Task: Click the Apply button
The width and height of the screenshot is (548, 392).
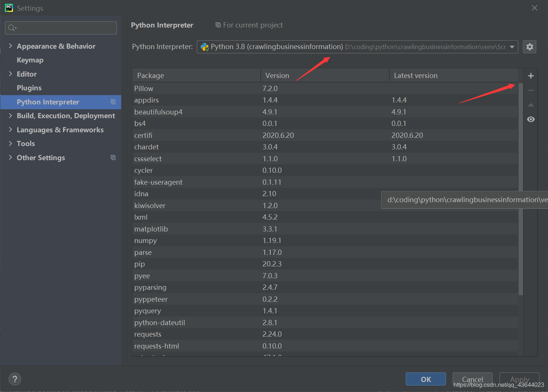Action: click(x=519, y=379)
